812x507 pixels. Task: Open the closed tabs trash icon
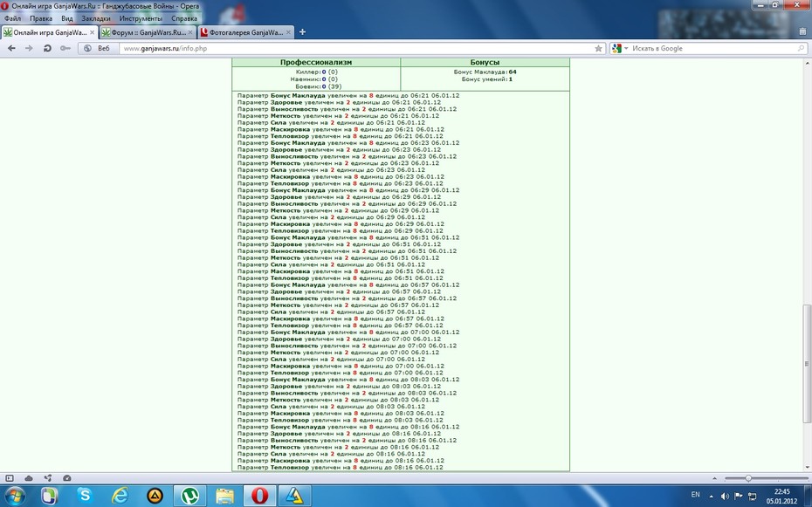coord(802,31)
